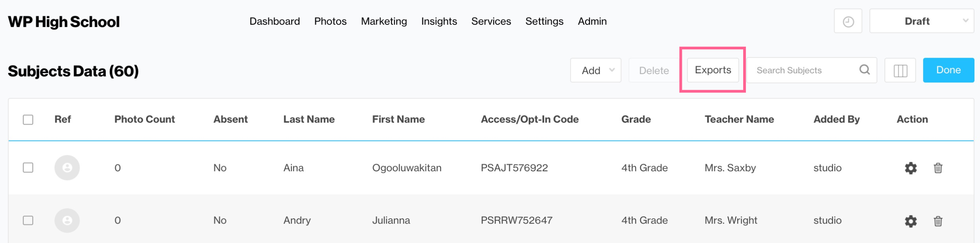Click the clock history icon
This screenshot has width=980, height=243.
(x=848, y=22)
